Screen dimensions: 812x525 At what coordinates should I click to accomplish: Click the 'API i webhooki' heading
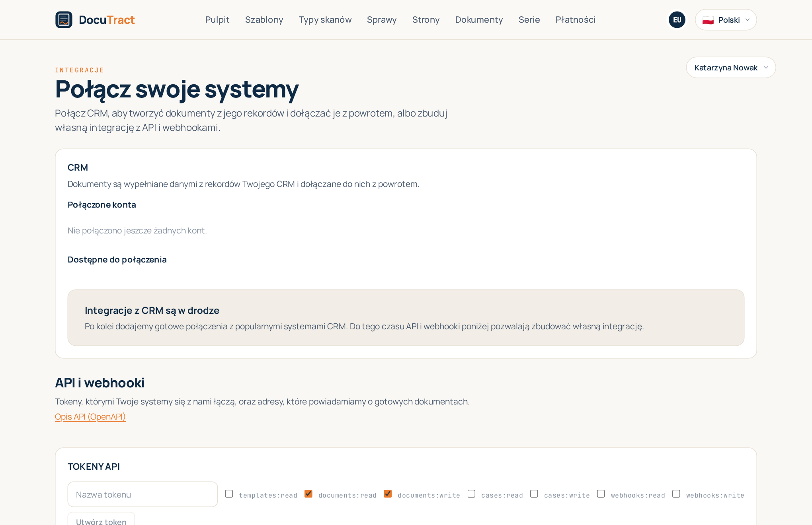click(x=100, y=383)
